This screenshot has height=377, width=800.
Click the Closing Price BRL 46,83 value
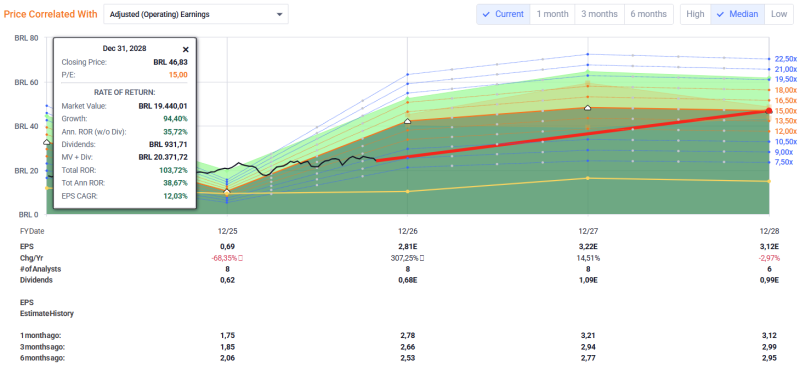[170, 62]
